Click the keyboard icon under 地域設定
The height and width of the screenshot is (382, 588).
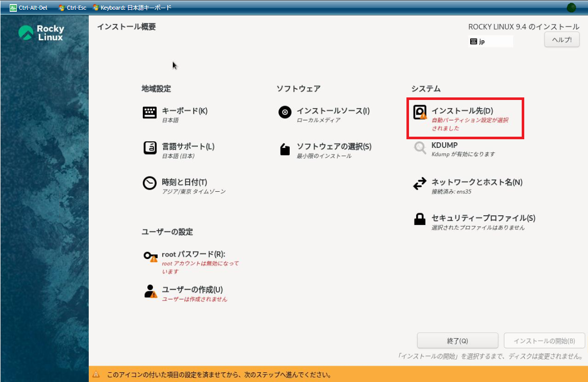tap(149, 113)
